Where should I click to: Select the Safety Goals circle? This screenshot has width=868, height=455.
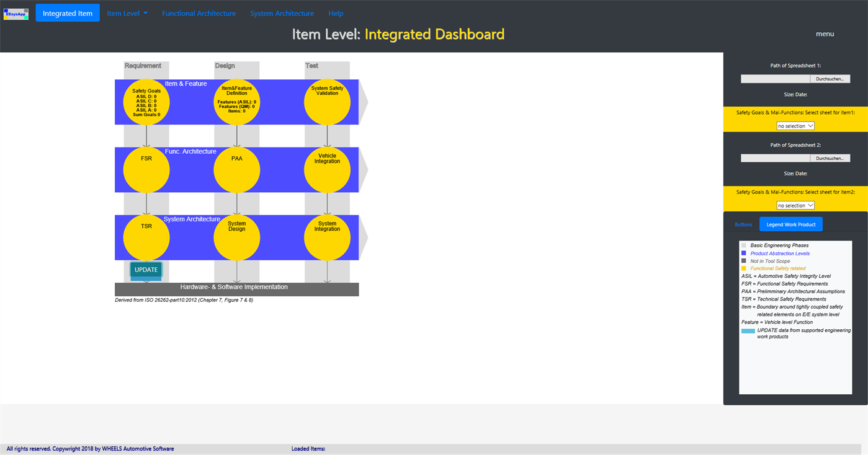pos(146,102)
